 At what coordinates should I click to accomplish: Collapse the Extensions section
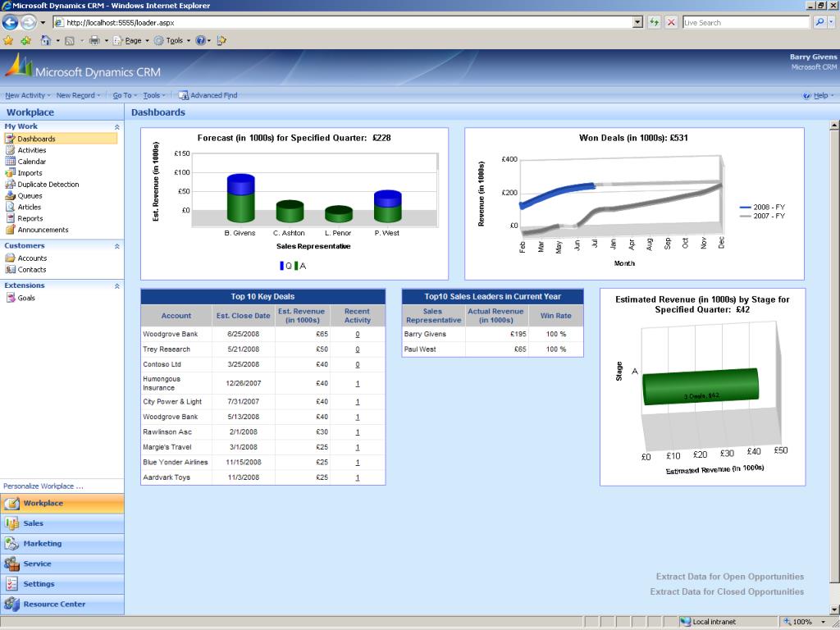116,286
